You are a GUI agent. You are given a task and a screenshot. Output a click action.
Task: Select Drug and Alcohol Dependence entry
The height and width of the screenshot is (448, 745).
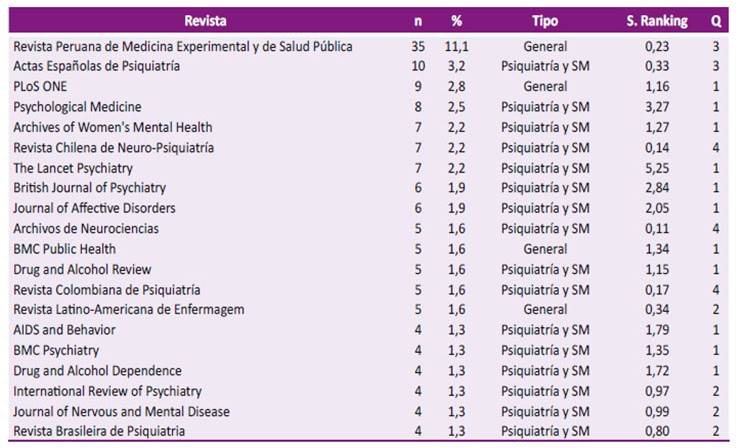[97, 371]
